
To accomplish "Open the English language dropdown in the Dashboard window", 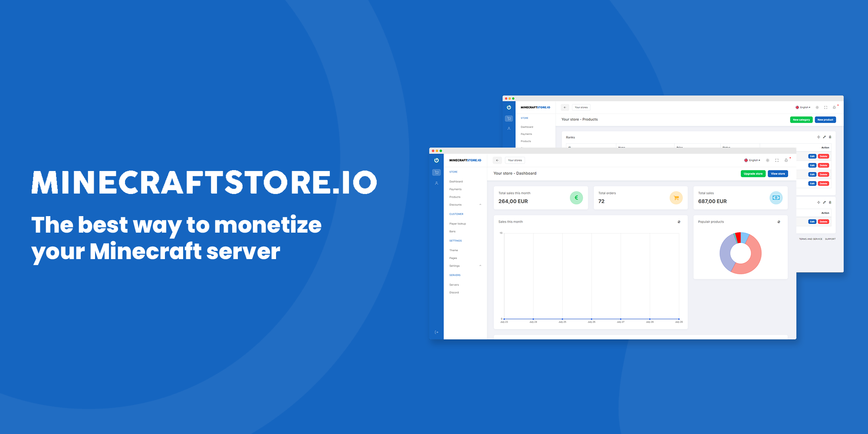I will 752,160.
